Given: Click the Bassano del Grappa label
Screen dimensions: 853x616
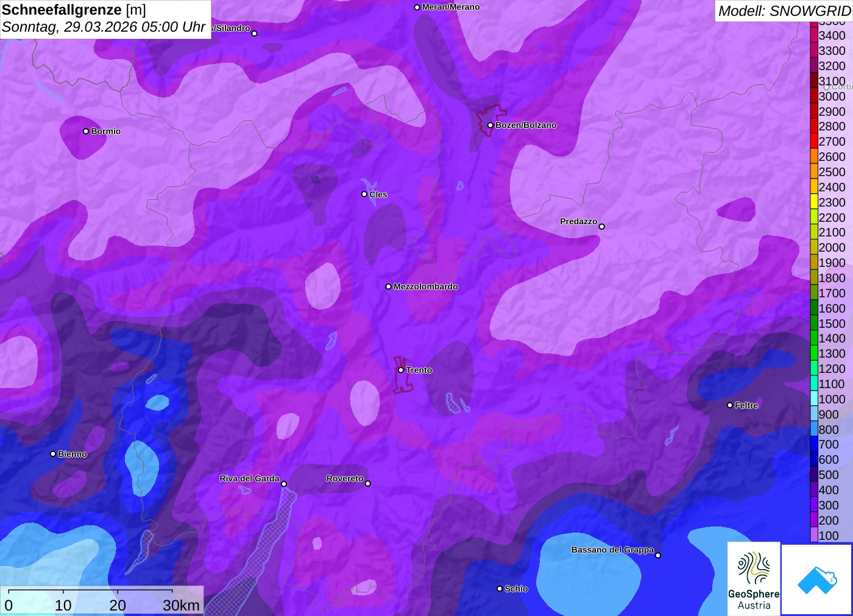Looking at the screenshot, I should (612, 550).
